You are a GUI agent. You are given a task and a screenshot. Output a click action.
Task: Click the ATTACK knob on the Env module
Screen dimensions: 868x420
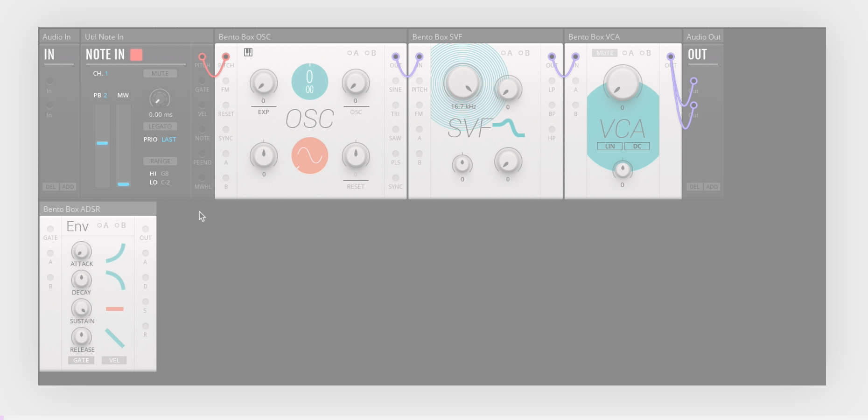click(x=81, y=251)
